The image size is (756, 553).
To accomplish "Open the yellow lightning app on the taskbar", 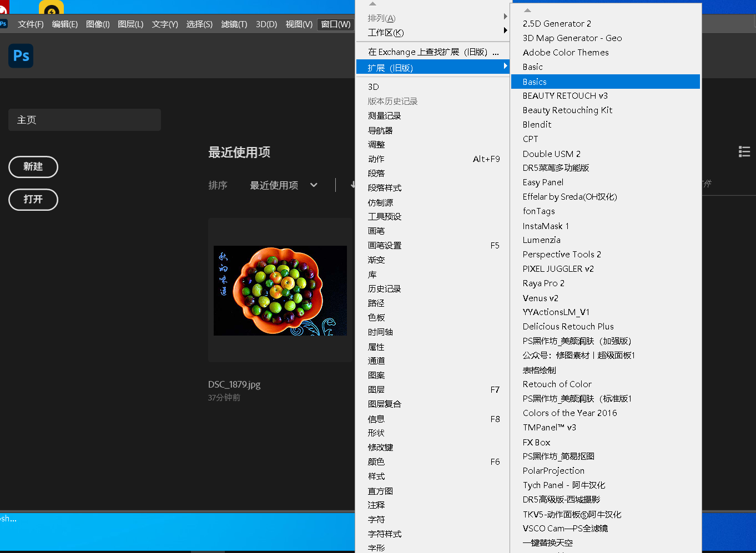I will click(x=51, y=7).
